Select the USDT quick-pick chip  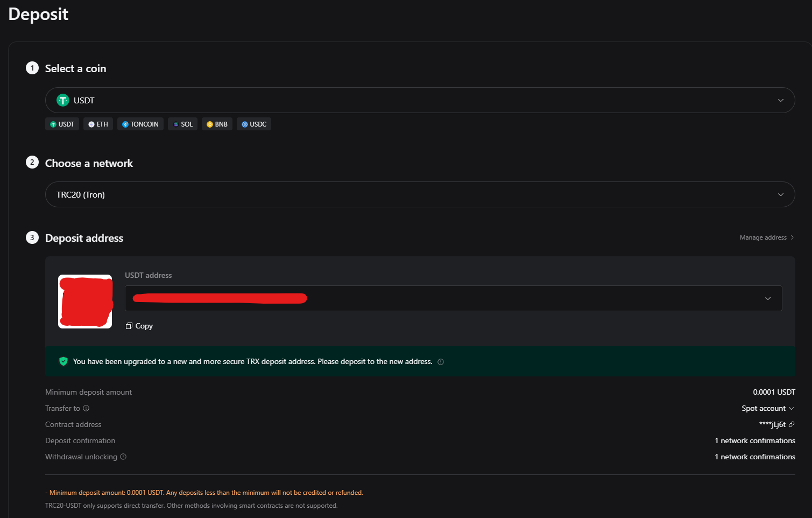(62, 124)
